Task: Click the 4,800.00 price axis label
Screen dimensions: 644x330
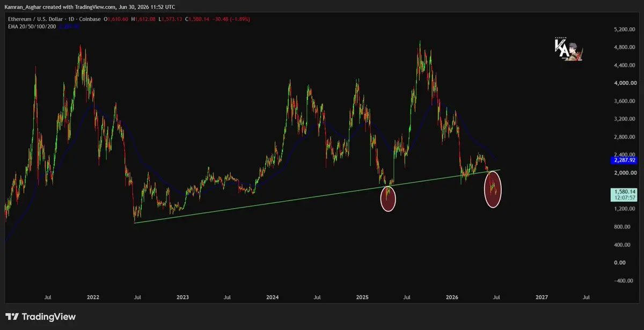Action: 625,47
